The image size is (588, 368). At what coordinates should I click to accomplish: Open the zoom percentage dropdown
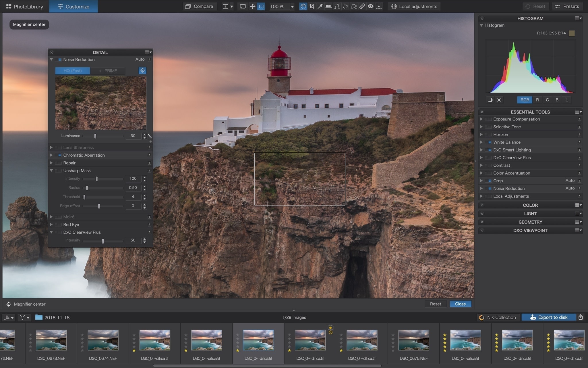click(x=292, y=7)
